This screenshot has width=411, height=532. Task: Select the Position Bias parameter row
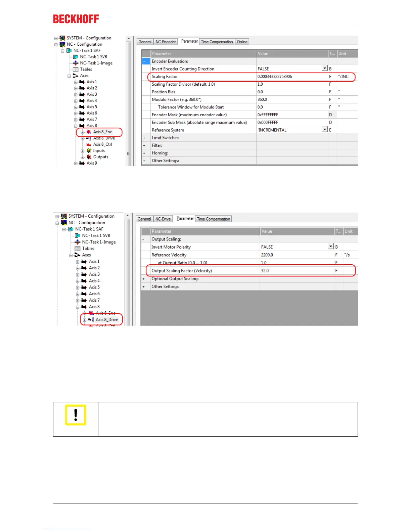[249, 92]
